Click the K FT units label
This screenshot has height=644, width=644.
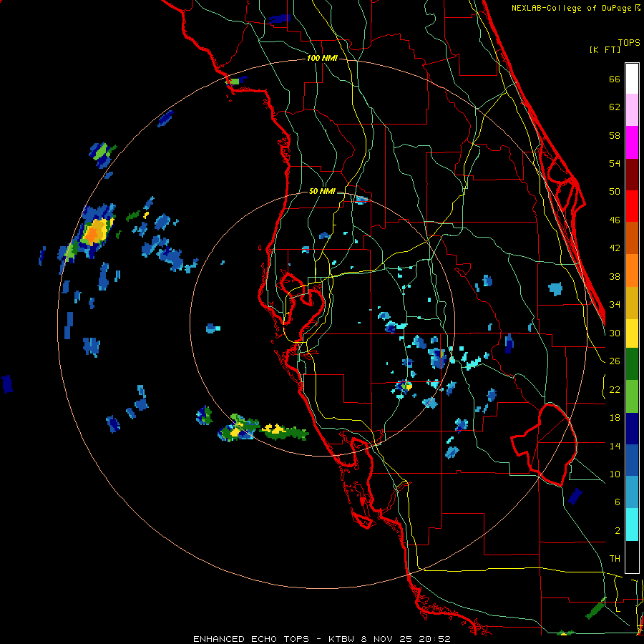click(x=605, y=49)
